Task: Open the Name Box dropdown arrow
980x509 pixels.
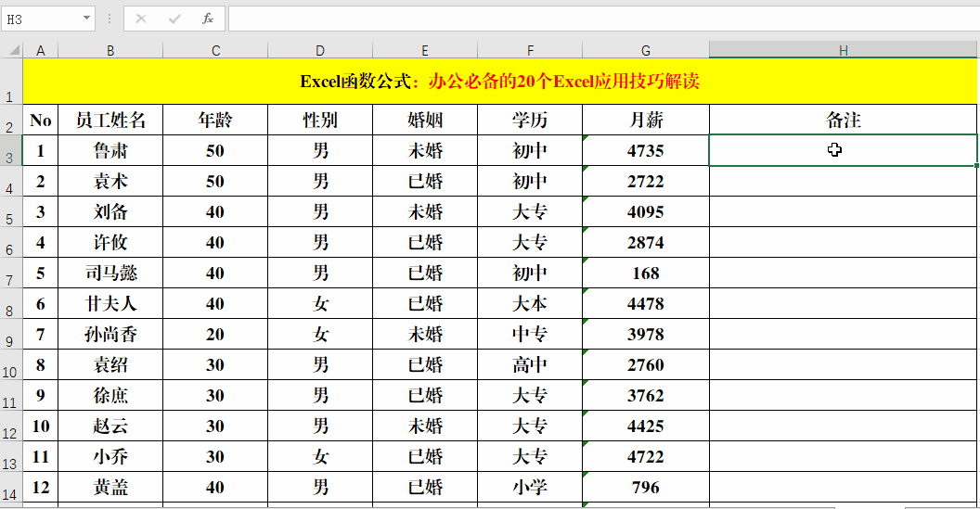Action: (x=86, y=19)
